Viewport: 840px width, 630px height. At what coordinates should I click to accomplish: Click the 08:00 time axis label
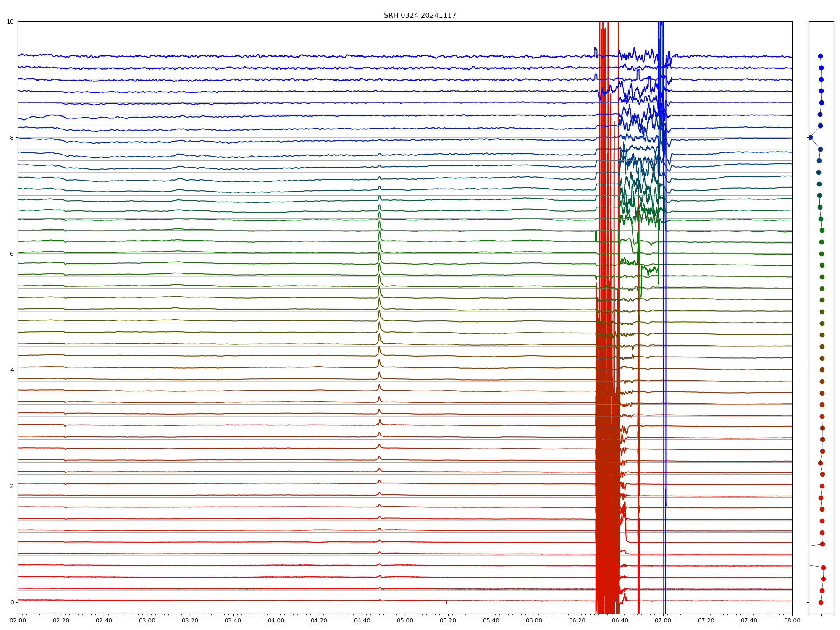(x=792, y=620)
